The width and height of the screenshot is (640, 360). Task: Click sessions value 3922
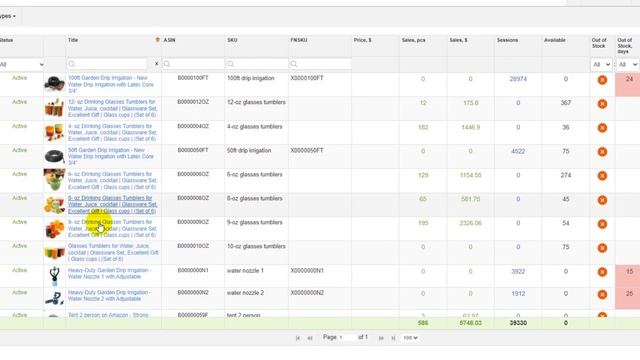click(x=518, y=272)
